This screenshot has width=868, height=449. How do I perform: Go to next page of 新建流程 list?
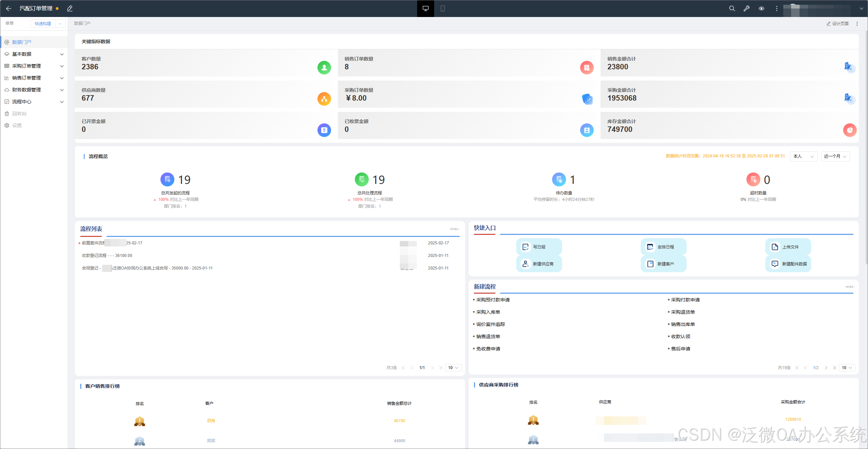coord(826,368)
